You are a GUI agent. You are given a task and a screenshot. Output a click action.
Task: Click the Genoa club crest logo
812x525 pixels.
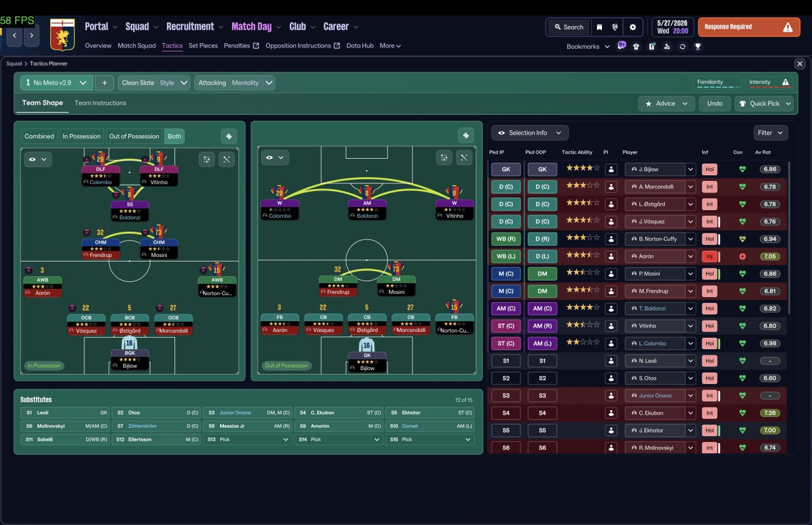pyautogui.click(x=62, y=36)
